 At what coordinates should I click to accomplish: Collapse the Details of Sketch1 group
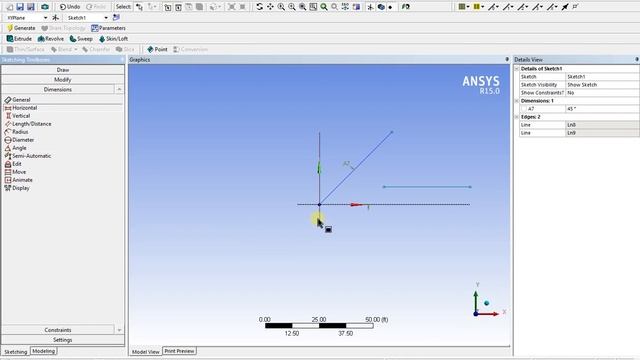[517, 69]
